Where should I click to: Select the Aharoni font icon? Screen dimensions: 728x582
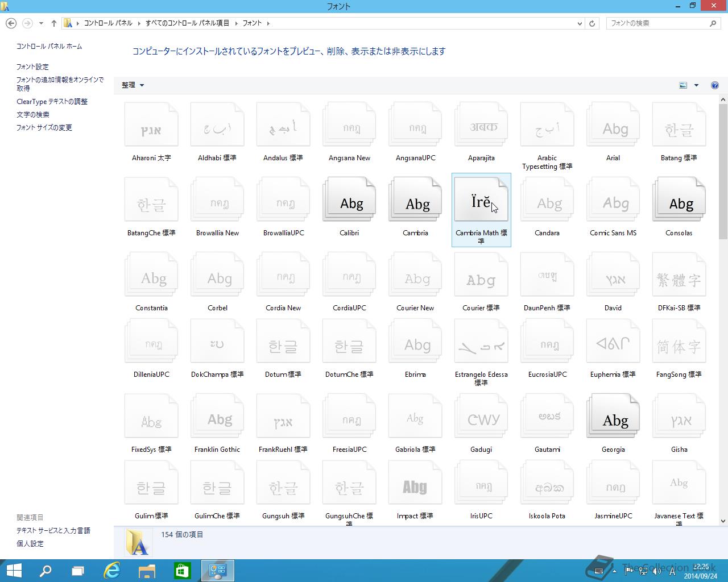click(x=151, y=124)
